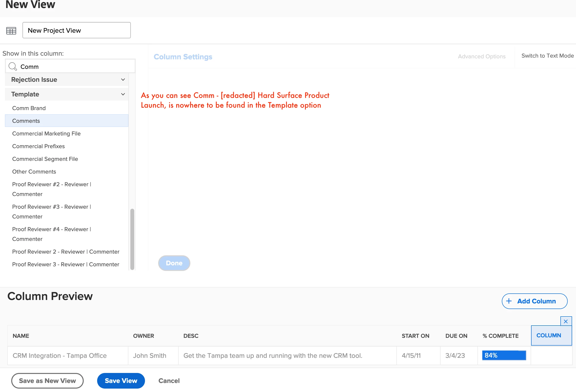Image resolution: width=576 pixels, height=392 pixels.
Task: Click the New Project View name field
Action: (x=76, y=30)
